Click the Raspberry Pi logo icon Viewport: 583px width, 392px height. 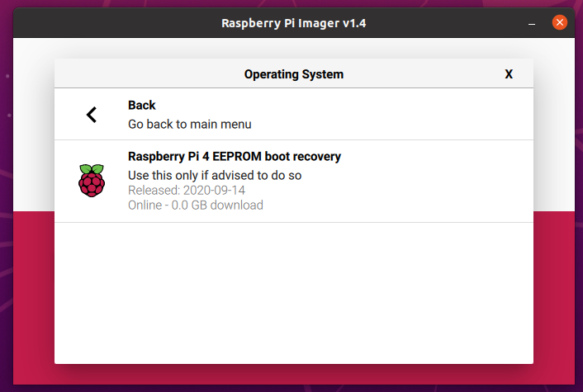click(x=92, y=181)
